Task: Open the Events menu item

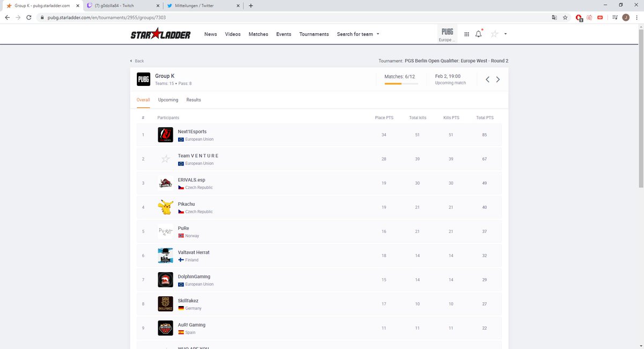Action: [x=284, y=34]
